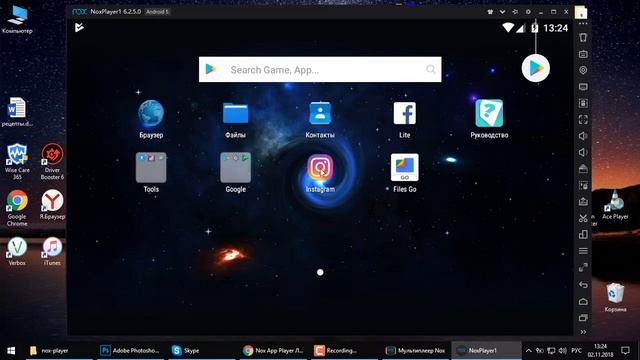
Task: Open the tray volume speaker icon
Action: [563, 351]
